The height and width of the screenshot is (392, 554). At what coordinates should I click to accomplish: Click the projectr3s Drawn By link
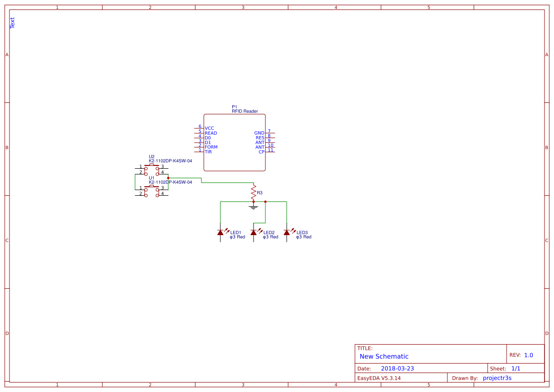tap(497, 378)
